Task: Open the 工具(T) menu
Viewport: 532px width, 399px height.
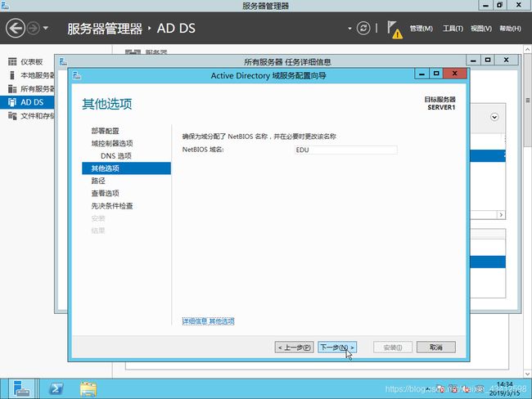Action: pos(453,29)
